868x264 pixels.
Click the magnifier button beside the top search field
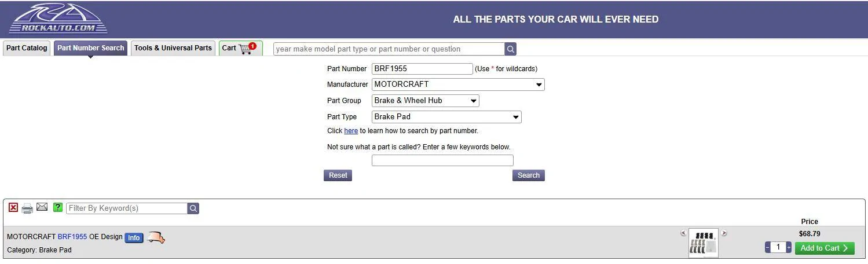511,49
